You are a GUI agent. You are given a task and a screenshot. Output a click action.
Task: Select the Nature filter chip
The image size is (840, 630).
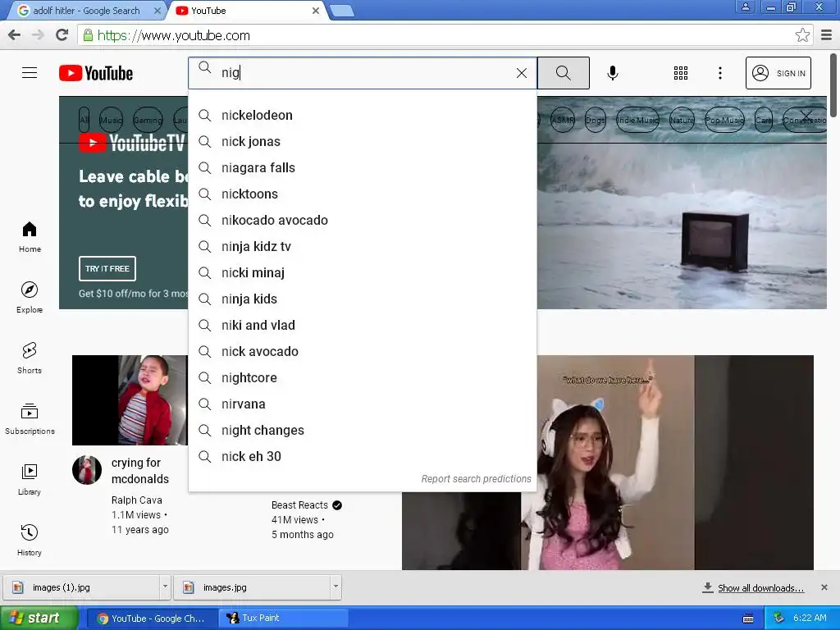click(x=682, y=120)
